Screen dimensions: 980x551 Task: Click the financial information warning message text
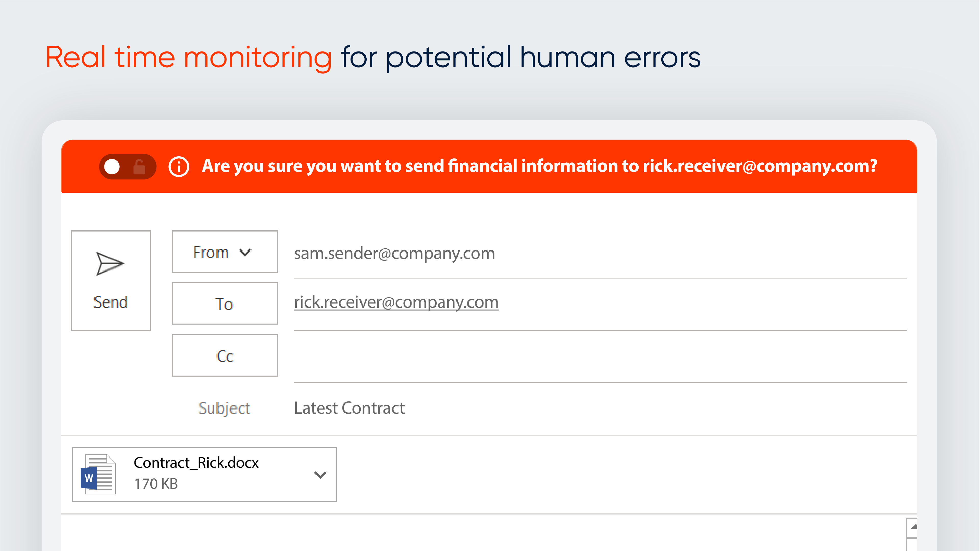click(539, 166)
